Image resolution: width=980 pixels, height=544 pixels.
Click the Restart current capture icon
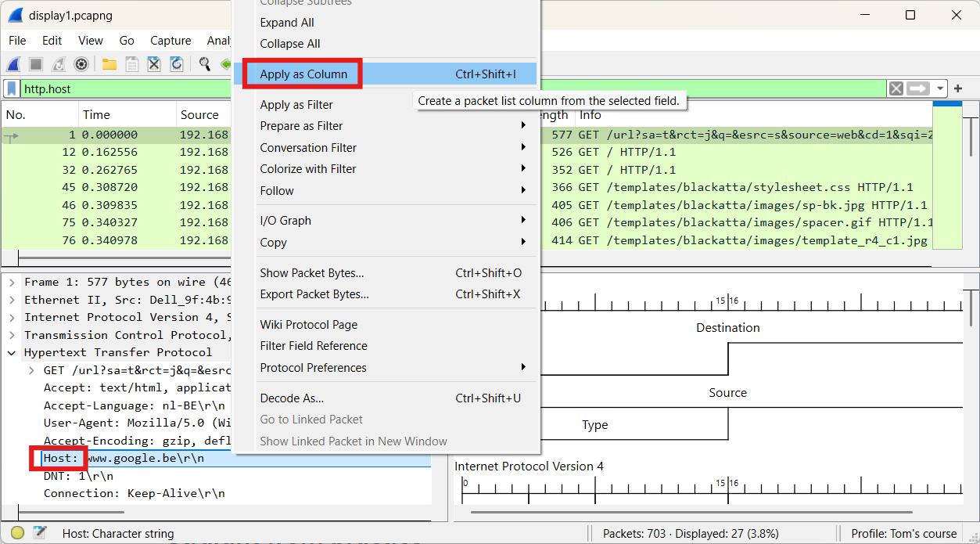coord(59,64)
